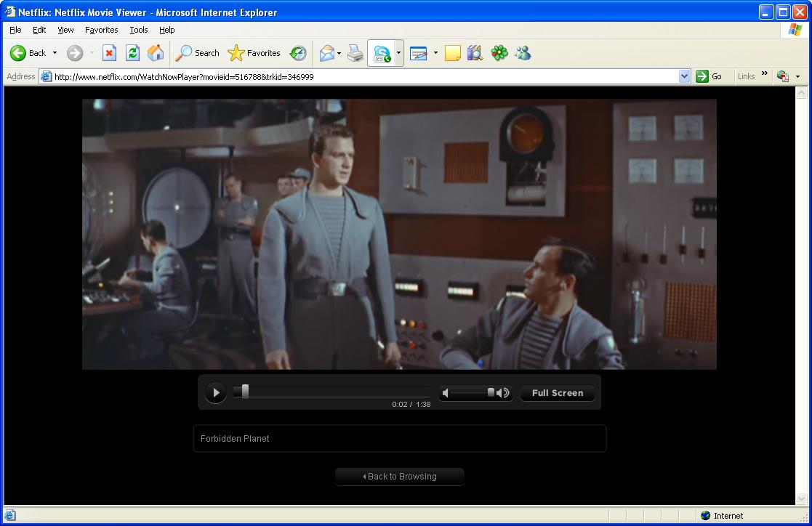Click the Research book icon in toolbar
Screen dimensions: 812x526
coord(475,53)
